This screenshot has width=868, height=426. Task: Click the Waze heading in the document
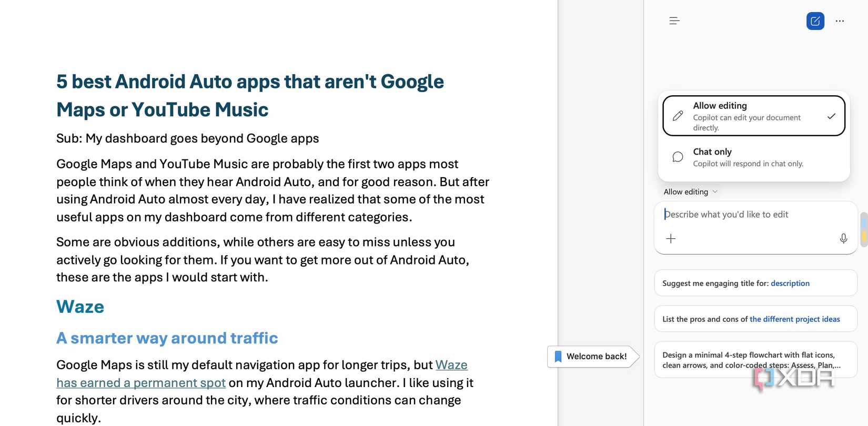pos(80,307)
